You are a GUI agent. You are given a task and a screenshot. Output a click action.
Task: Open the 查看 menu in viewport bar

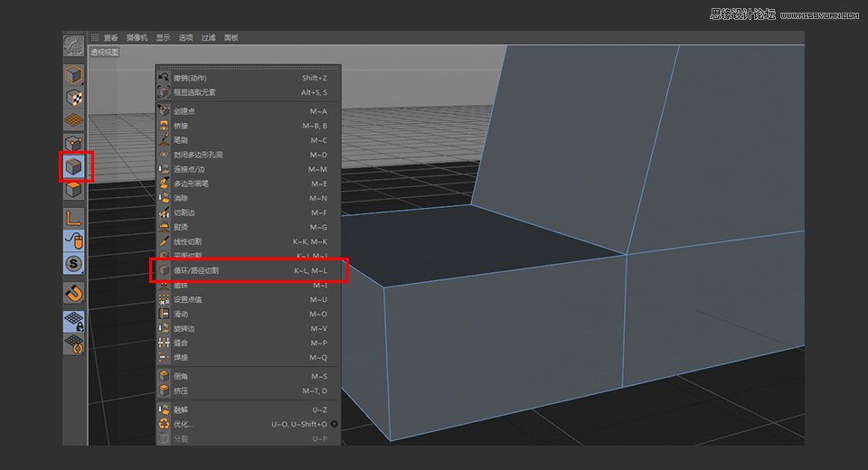110,38
